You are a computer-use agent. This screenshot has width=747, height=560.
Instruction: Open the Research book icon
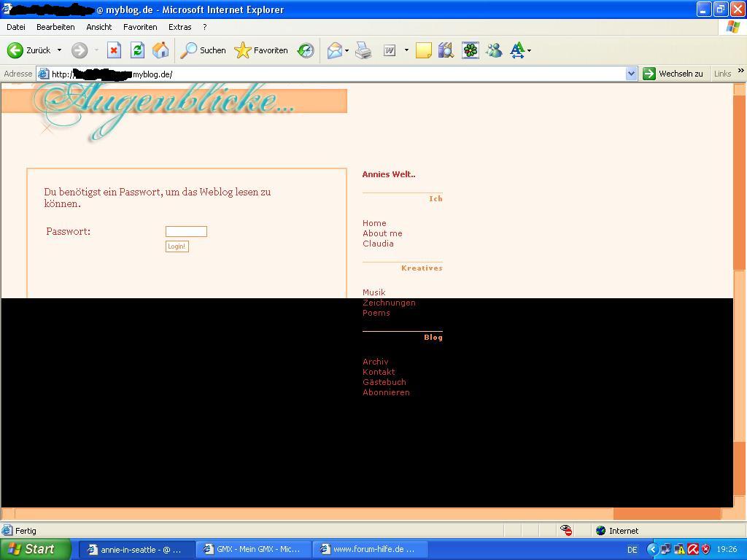click(x=446, y=50)
